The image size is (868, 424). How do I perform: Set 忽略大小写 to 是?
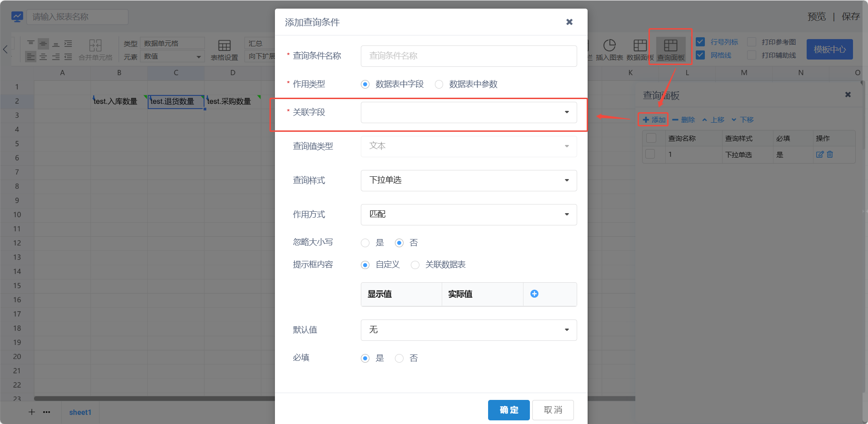[x=365, y=243]
